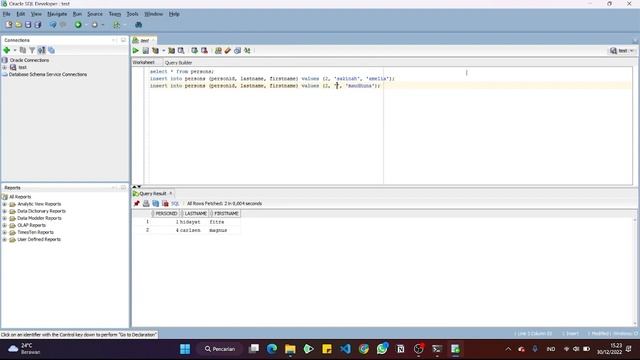
Task: Open the Help menu
Action: tap(174, 14)
